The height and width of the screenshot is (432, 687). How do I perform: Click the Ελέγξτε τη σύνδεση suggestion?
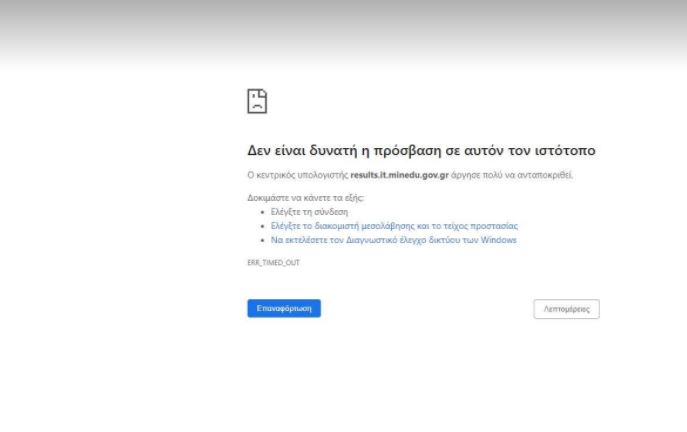pyautogui.click(x=310, y=212)
